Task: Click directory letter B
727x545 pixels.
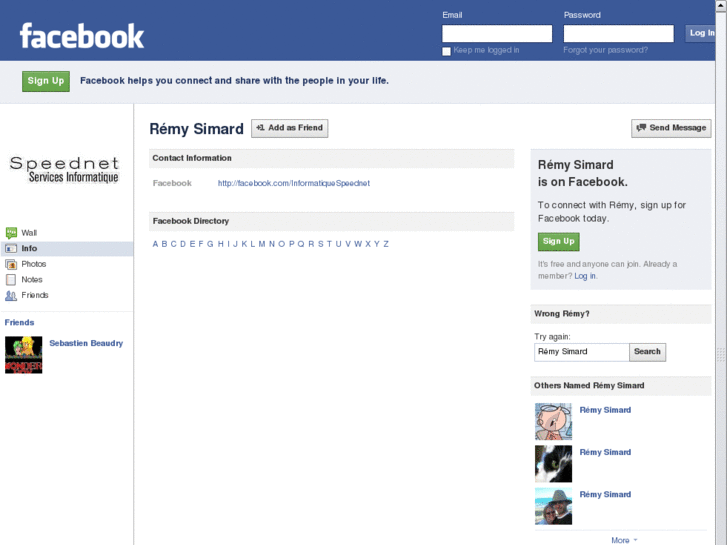Action: [x=164, y=244]
